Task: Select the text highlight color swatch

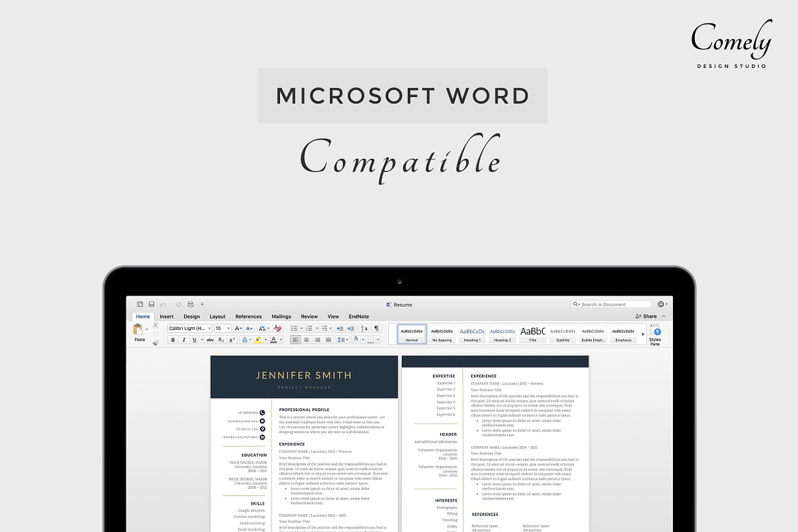Action: point(259,340)
